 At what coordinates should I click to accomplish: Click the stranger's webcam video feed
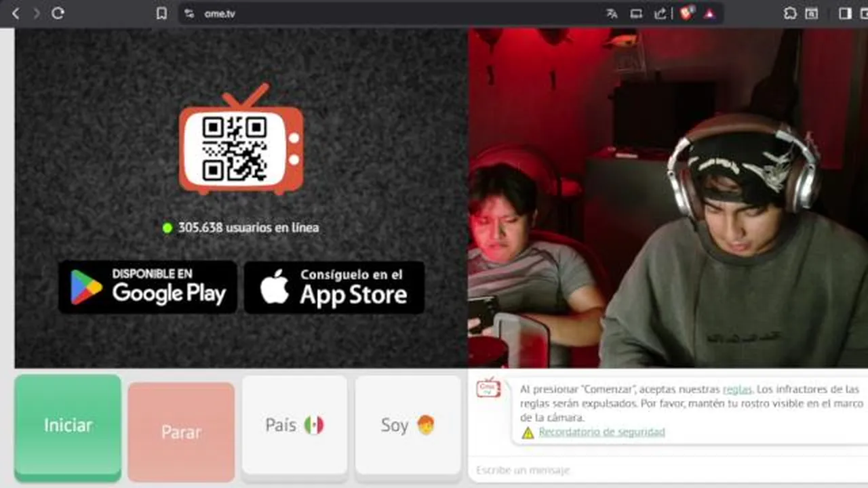click(668, 198)
